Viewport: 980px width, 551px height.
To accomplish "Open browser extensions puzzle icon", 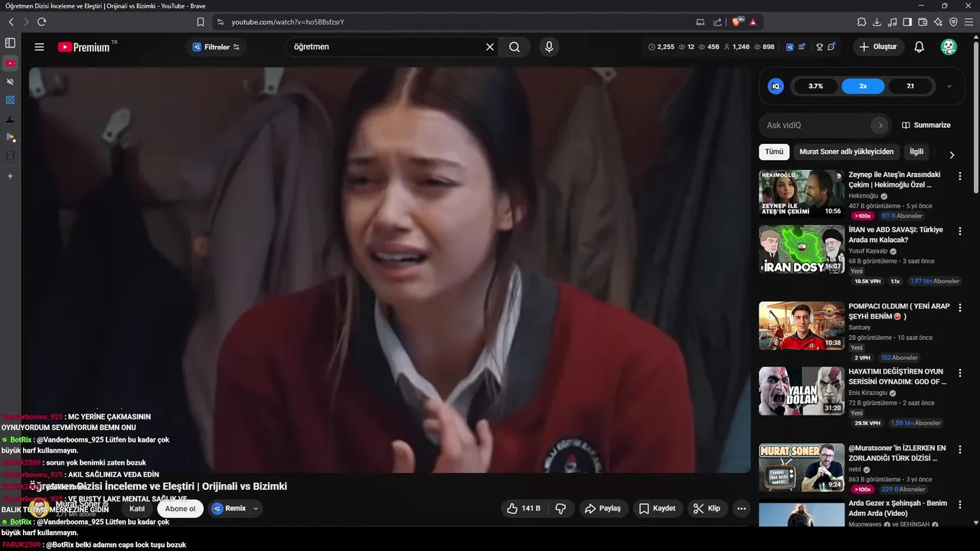I will (861, 22).
